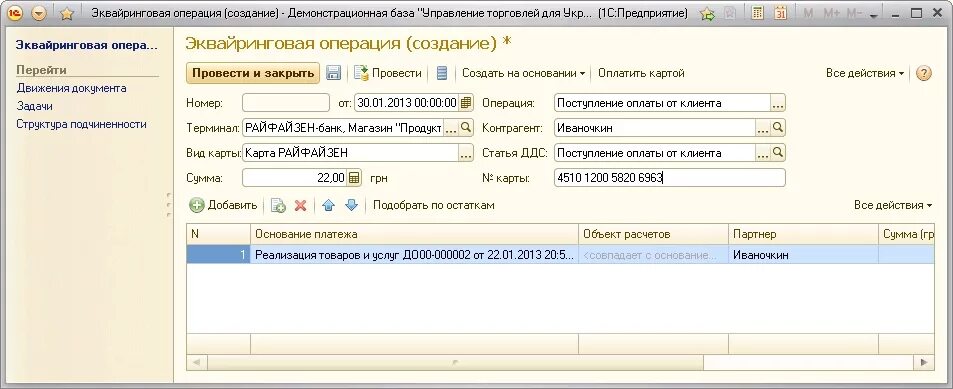This screenshot has width=953, height=389.
Task: Click the horizontal scrollbar thumb
Action: click(x=455, y=362)
